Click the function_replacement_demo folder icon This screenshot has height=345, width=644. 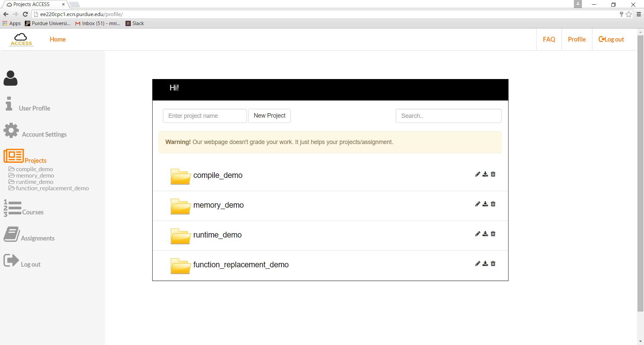click(180, 266)
